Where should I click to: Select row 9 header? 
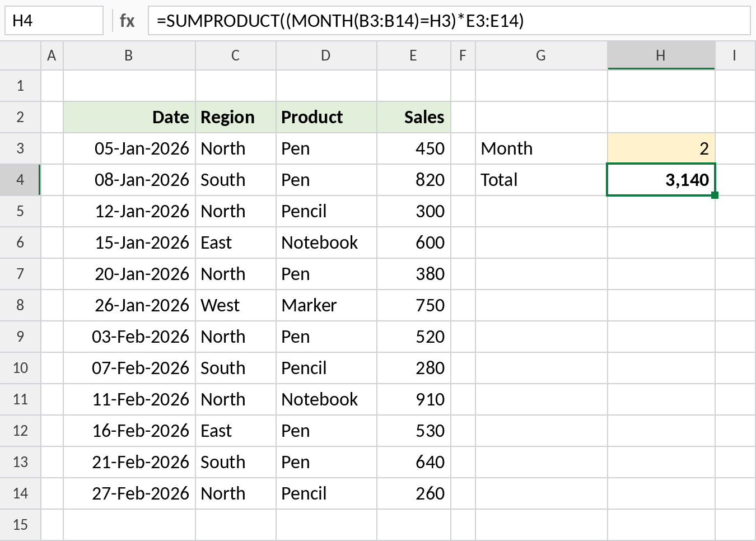coord(20,337)
